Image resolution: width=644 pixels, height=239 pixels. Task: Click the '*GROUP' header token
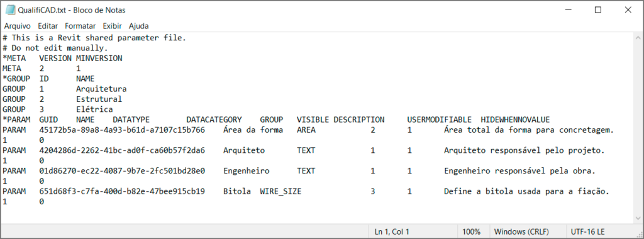(x=16, y=79)
